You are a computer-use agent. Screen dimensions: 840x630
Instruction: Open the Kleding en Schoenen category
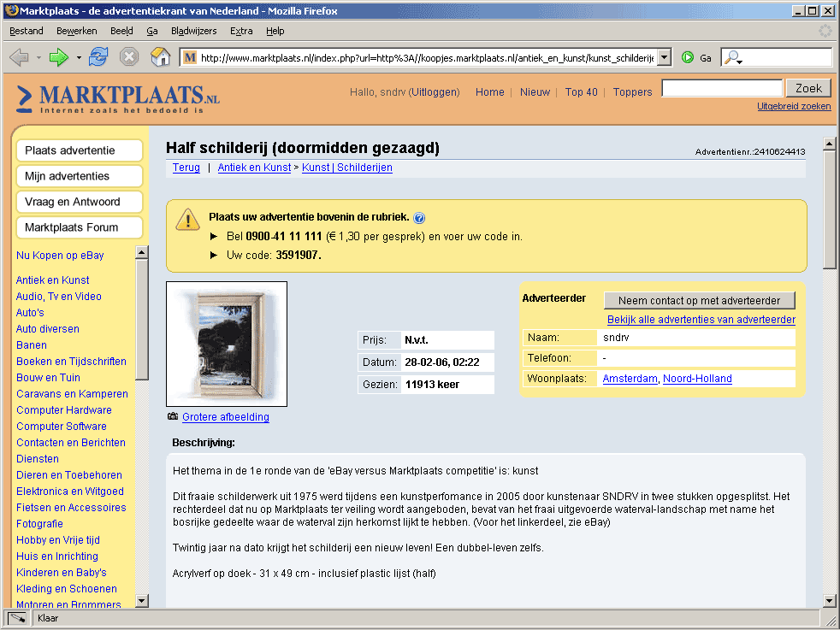click(x=67, y=589)
